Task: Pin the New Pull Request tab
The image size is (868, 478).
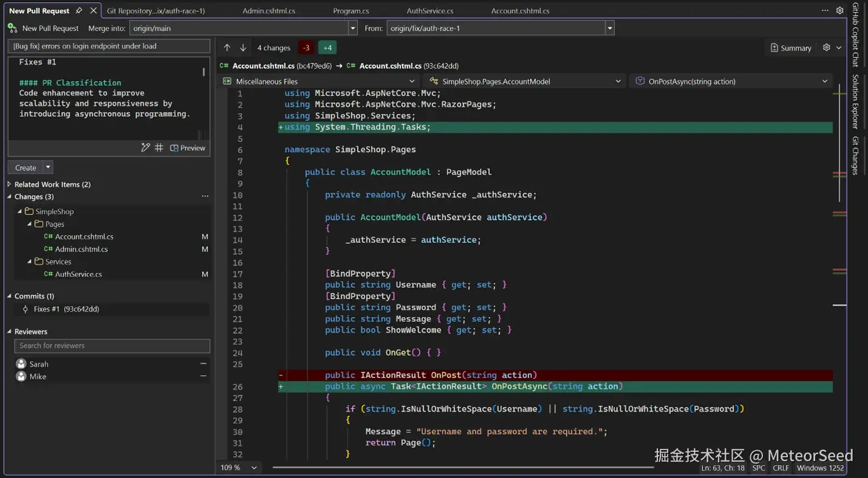Action: [79, 11]
